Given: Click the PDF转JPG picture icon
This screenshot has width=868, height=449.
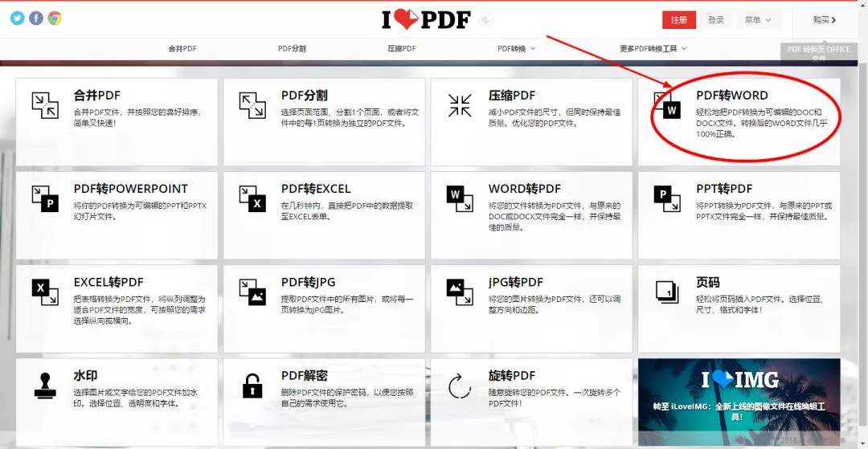Looking at the screenshot, I should pos(252,292).
